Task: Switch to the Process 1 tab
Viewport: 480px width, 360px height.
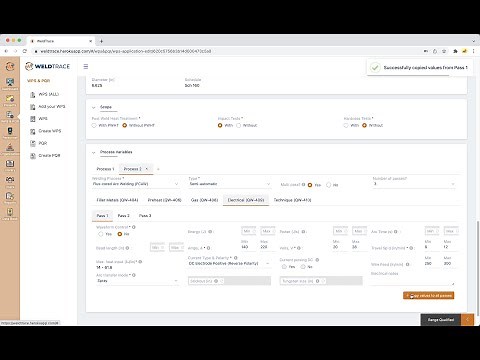Action: 105,169
